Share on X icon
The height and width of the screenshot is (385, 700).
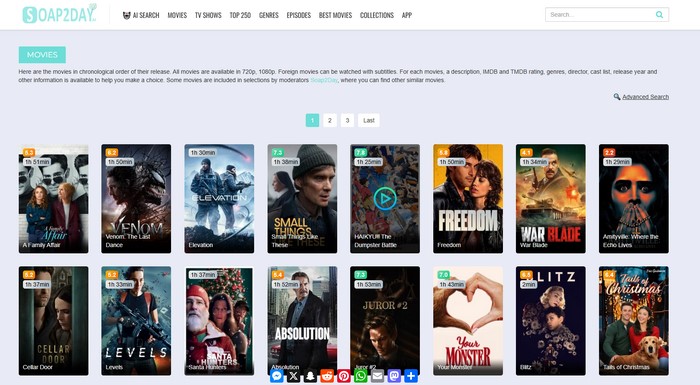293,376
